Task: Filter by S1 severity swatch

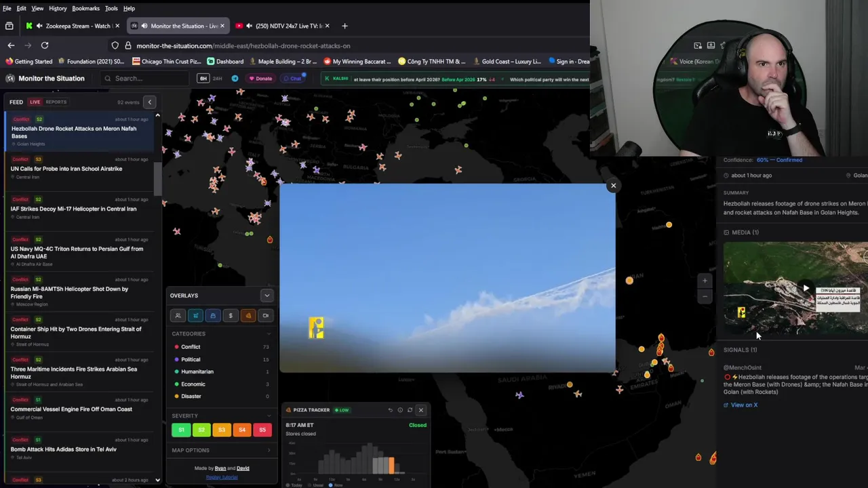Action: 181,430
